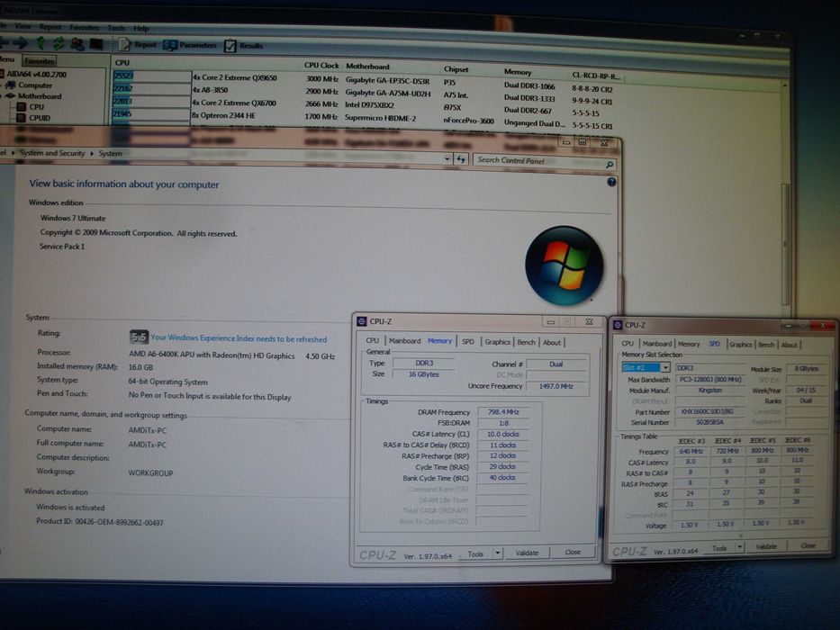Image resolution: width=840 pixels, height=630 pixels.
Task: Open the View menu in AIDA64
Action: click(x=23, y=26)
